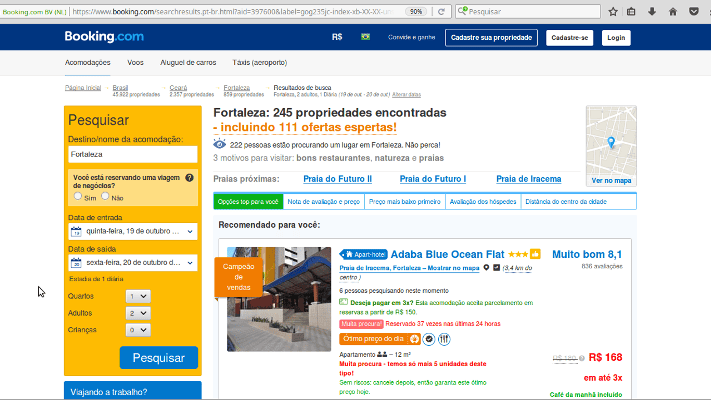Click the Destino Fortaleza input field
This screenshot has width=711, height=400.
(x=133, y=154)
